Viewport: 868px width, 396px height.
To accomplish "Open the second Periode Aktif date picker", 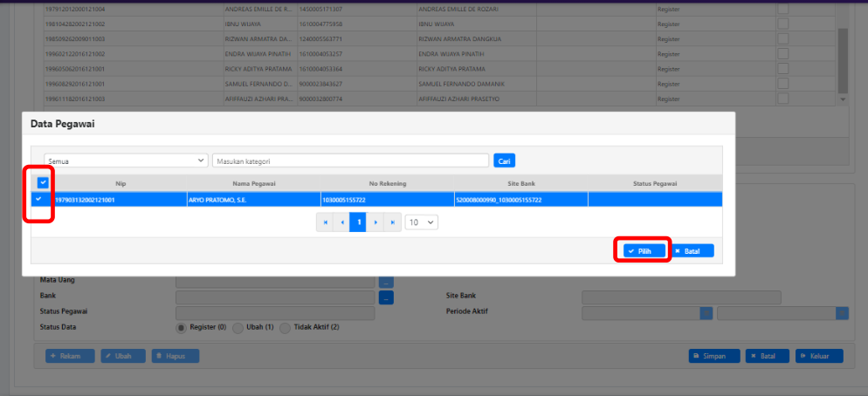I will pos(842,313).
